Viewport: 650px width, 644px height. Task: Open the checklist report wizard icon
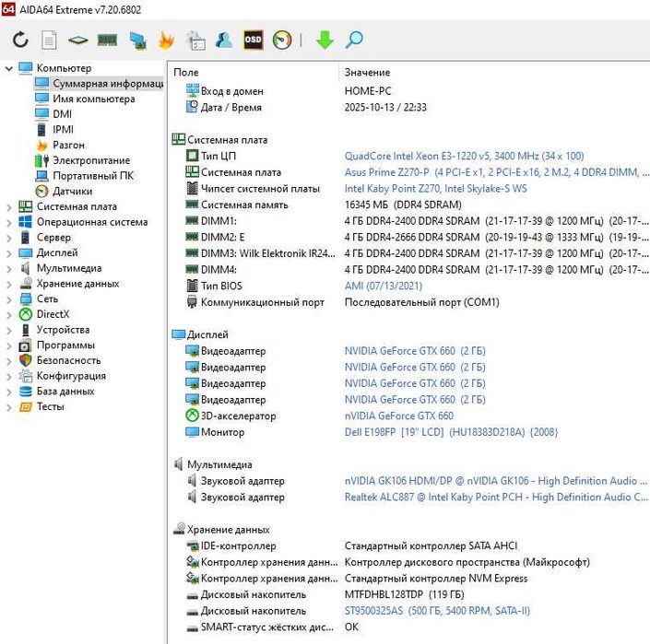(195, 41)
